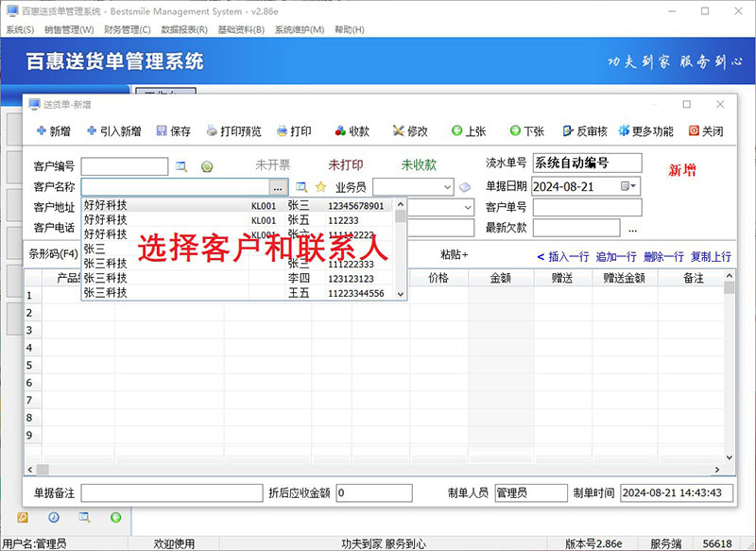Click the 修改 edit toolbar icon
756x551 pixels.
(x=410, y=131)
